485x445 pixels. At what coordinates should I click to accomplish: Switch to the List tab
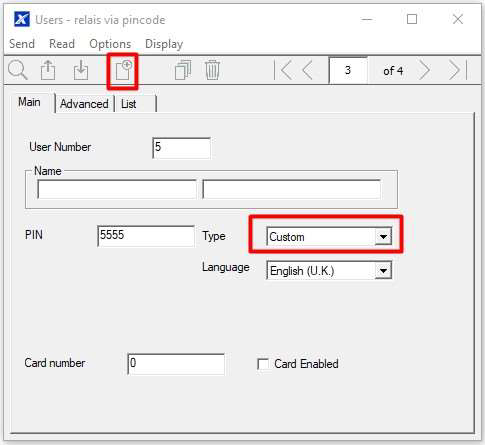(129, 104)
